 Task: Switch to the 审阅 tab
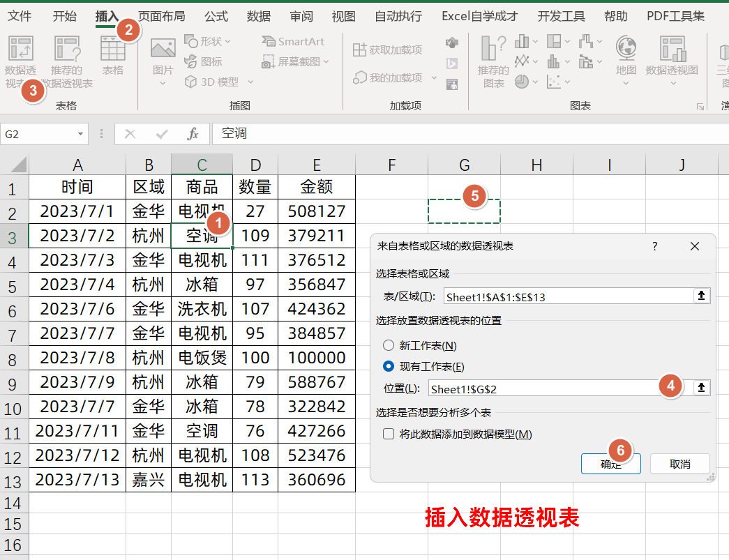click(301, 16)
